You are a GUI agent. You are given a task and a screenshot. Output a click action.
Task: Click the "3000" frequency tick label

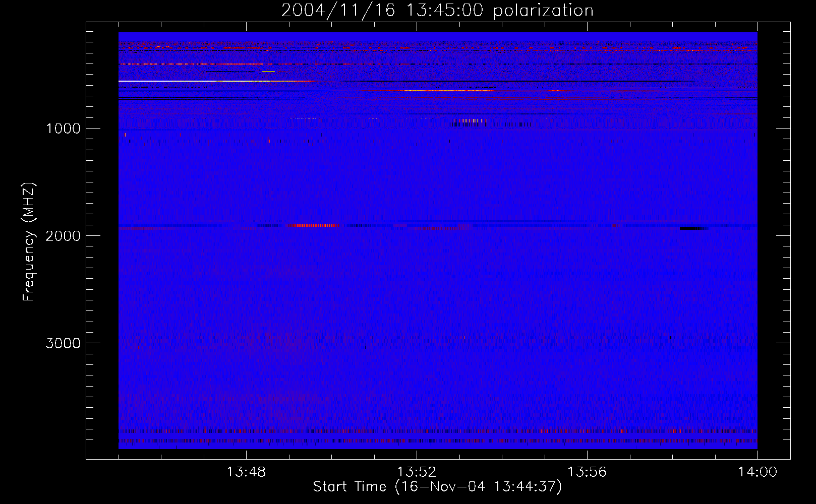click(63, 343)
